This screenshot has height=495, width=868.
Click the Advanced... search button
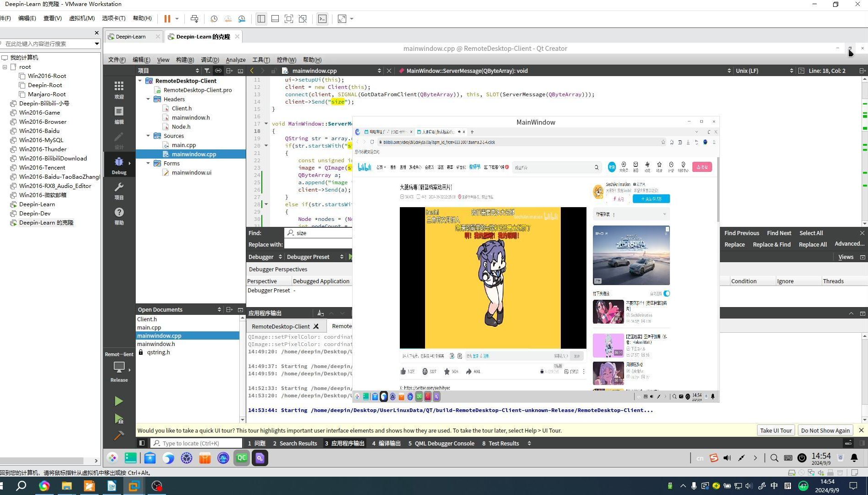pos(849,244)
